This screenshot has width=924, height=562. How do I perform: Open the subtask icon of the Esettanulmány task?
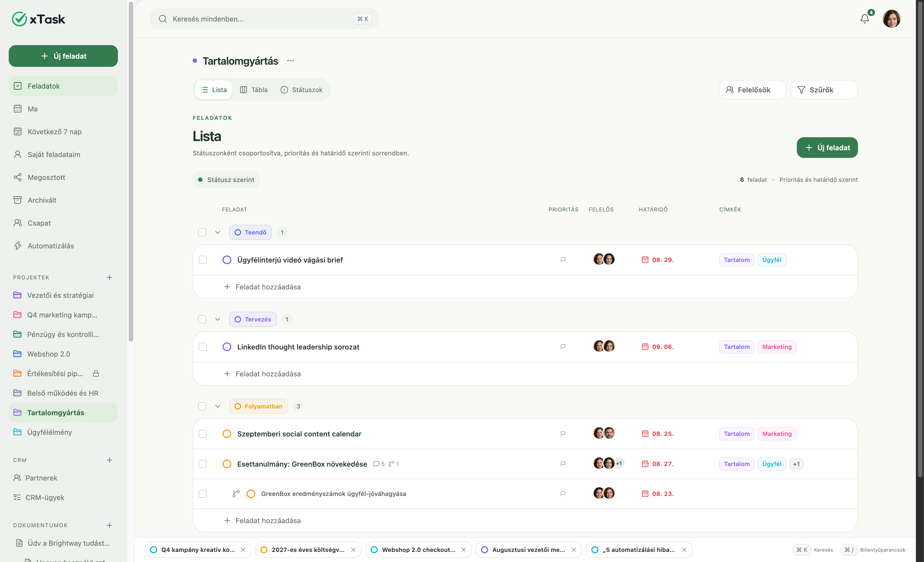[x=394, y=464]
